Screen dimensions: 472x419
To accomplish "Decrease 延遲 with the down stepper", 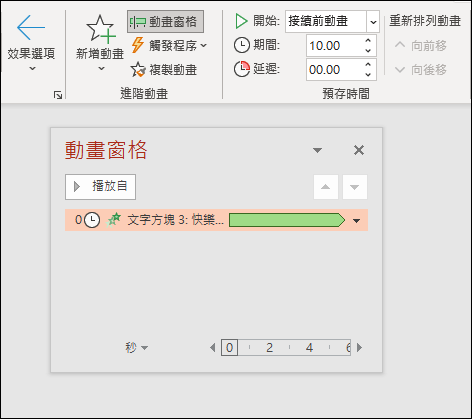I will click(368, 75).
